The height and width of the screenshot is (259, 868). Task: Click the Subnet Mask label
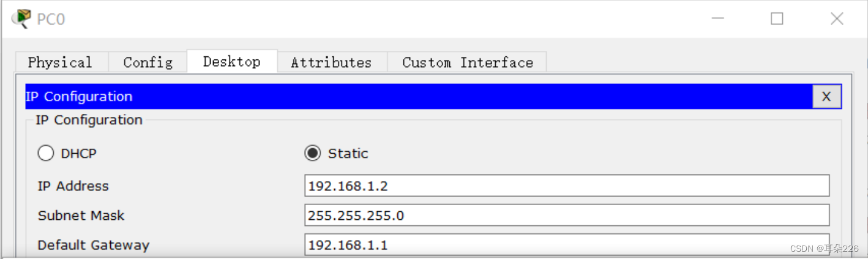click(81, 216)
